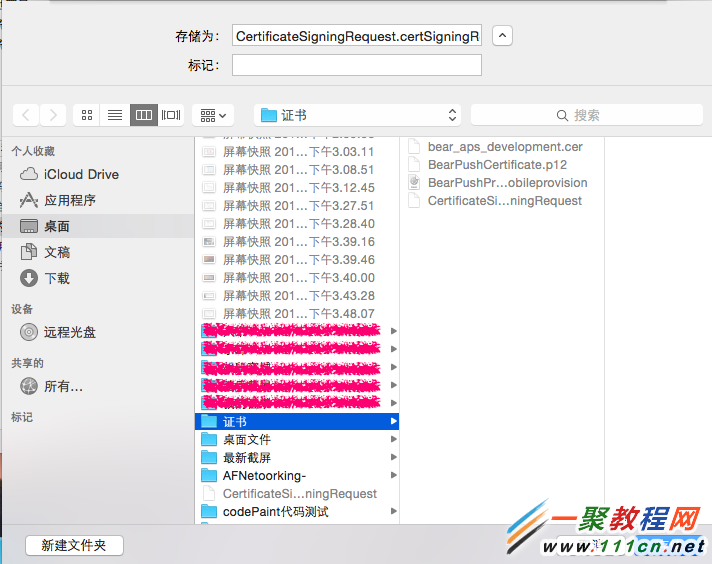Select screenshot file 下午3.39.16

tap(297, 242)
